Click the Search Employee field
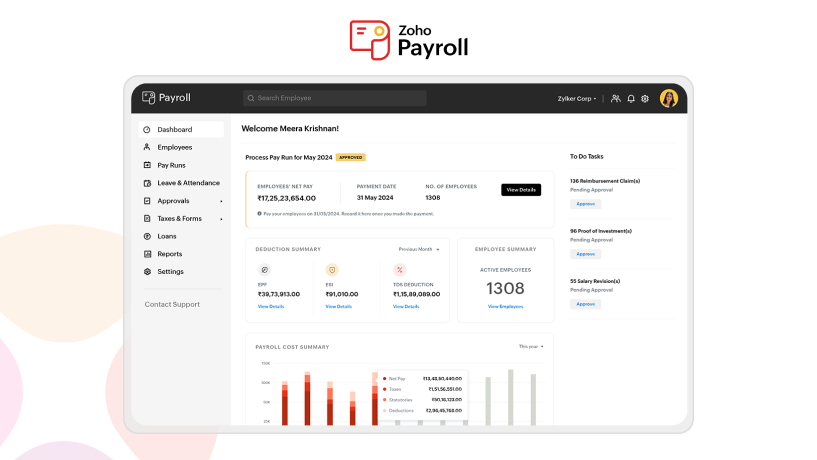Image resolution: width=817 pixels, height=460 pixels. tap(335, 98)
